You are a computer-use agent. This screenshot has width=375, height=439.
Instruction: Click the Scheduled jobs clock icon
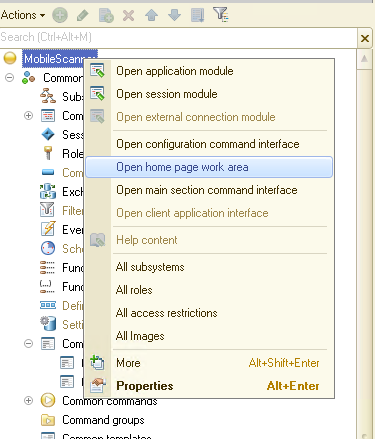(48, 248)
